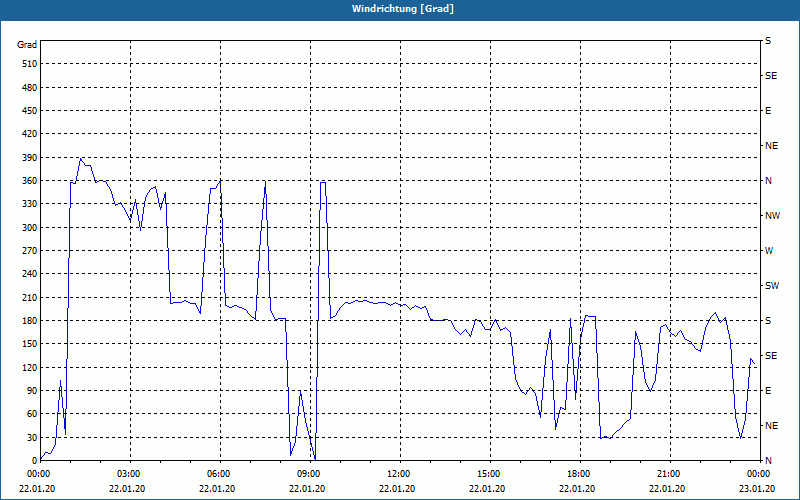Viewport: 800px width, 500px height.
Task: Pick the 180 degree axis label
Action: (29, 321)
